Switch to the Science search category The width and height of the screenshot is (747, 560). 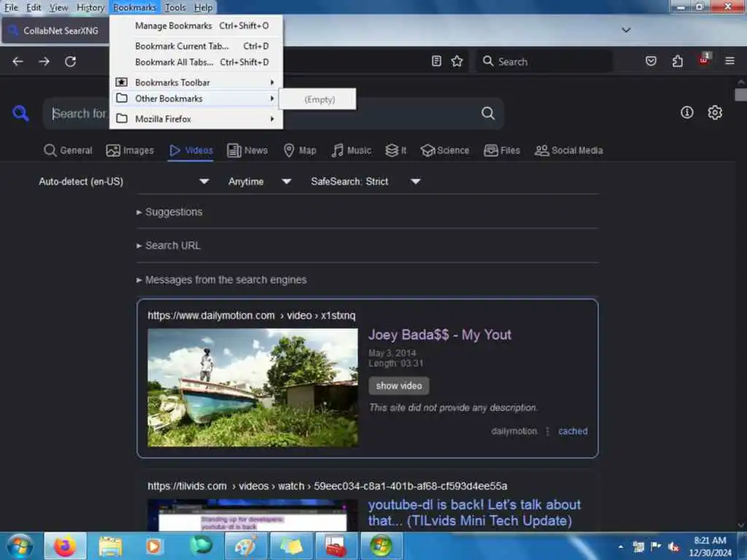[445, 150]
